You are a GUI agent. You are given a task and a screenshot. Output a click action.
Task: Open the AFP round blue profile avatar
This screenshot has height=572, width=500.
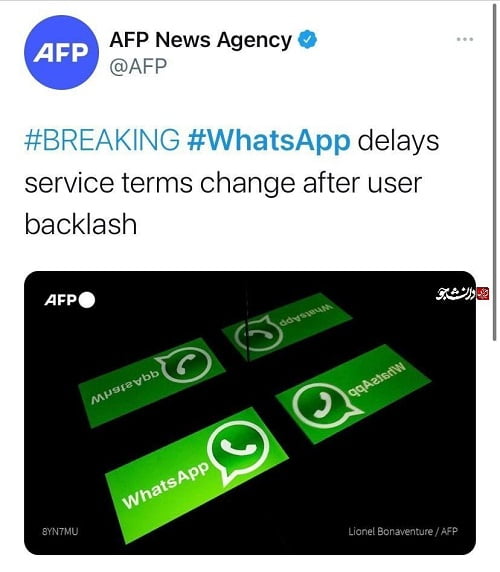(61, 52)
